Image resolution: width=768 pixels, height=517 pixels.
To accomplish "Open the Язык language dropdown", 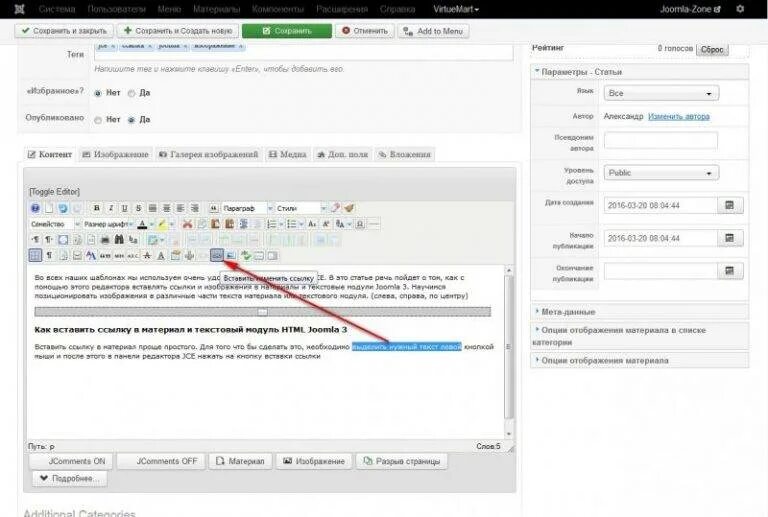I will click(661, 93).
